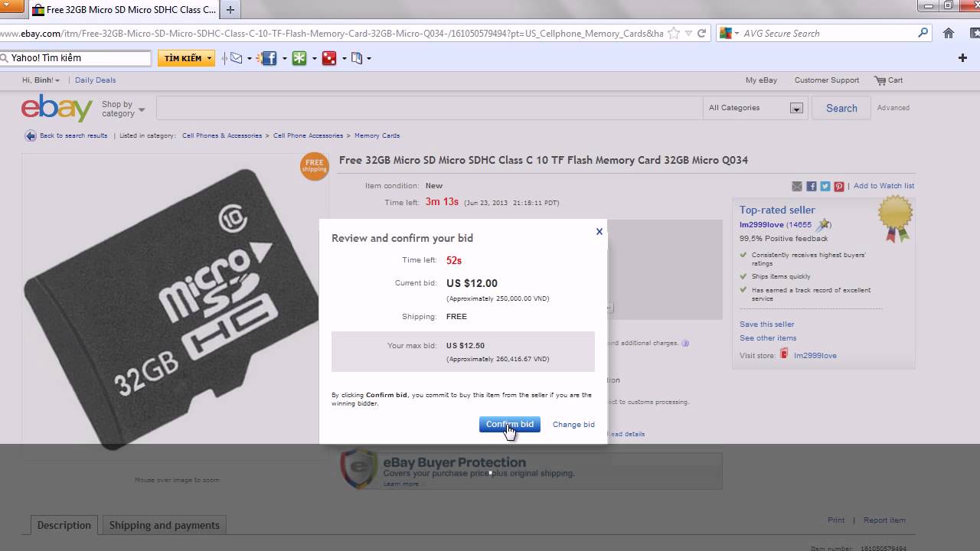The width and height of the screenshot is (980, 551).
Task: Click the Read details link
Action: click(x=626, y=434)
